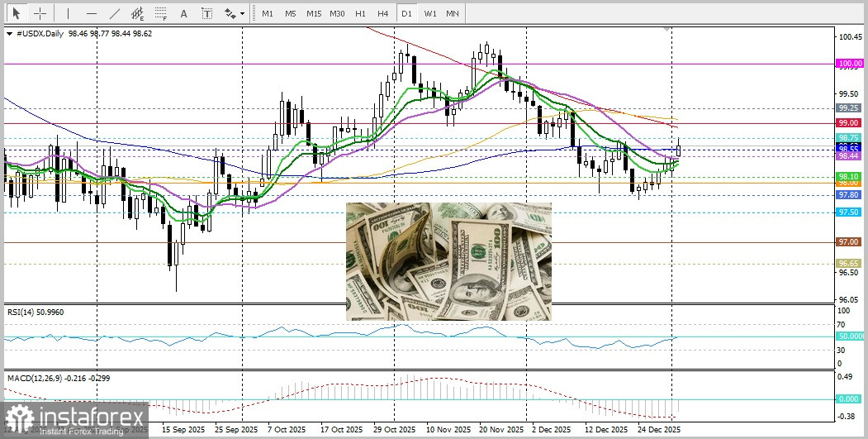Screen dimensions: 868x439
Task: Choose the horizontal line drawing tool
Action: (92, 13)
